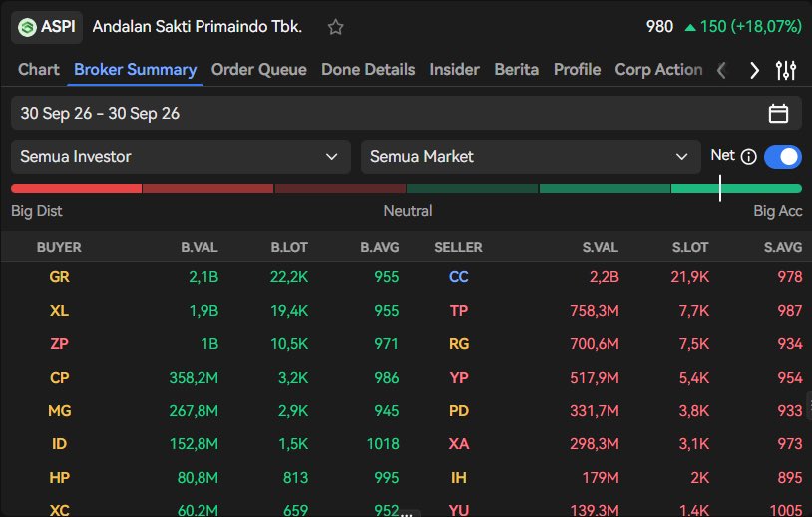
Task: Sort by SELLER column header
Action: (458, 248)
